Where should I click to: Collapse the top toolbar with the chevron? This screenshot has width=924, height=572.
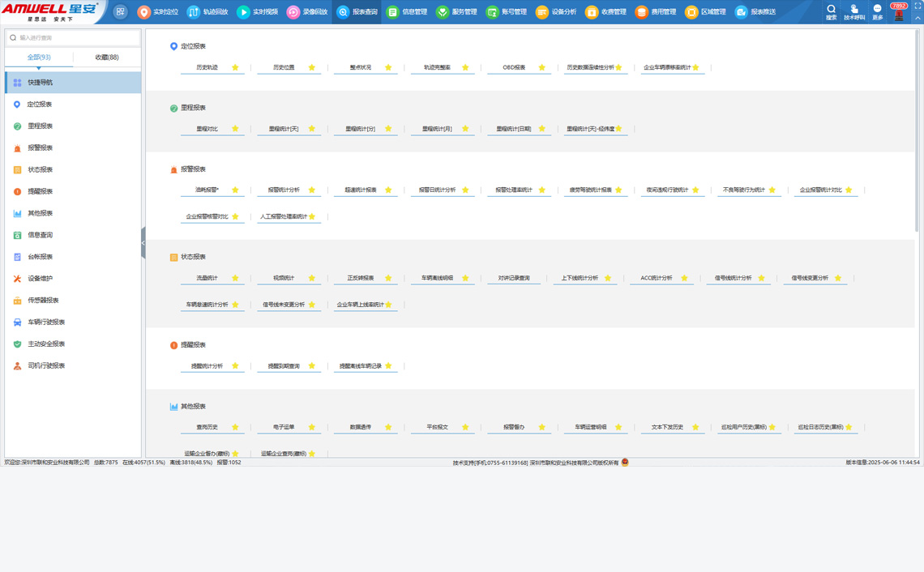tap(918, 18)
